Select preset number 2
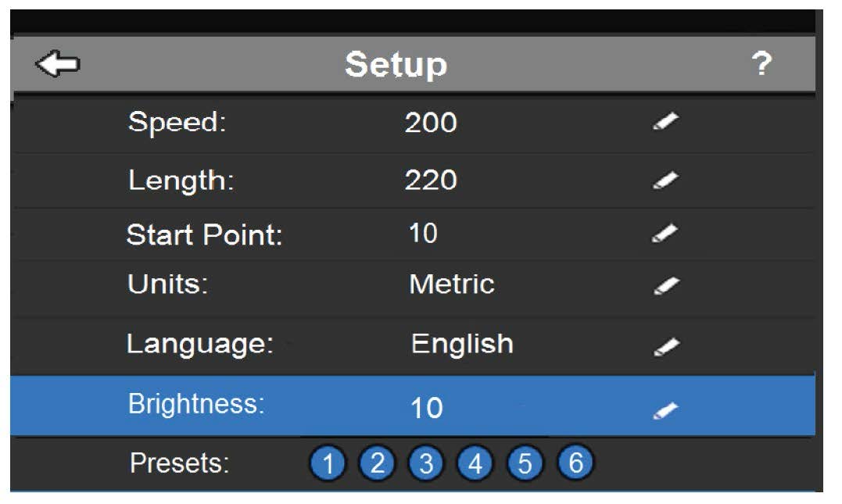 pos(377,463)
